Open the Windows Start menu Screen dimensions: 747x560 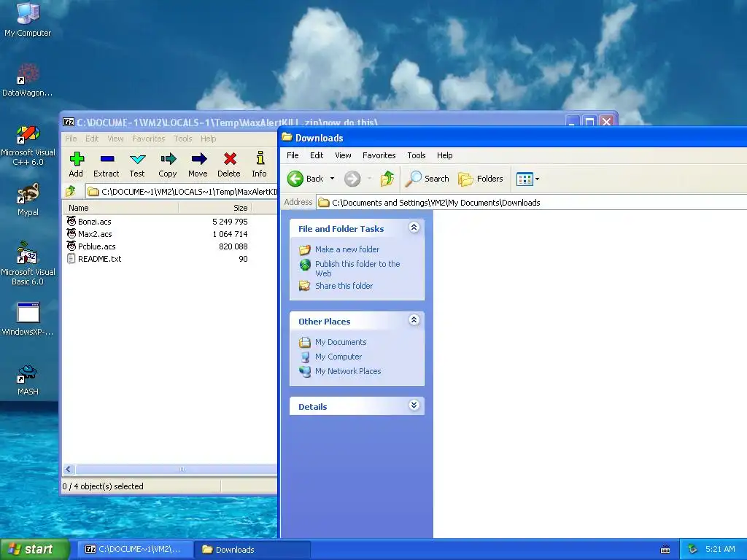34,549
